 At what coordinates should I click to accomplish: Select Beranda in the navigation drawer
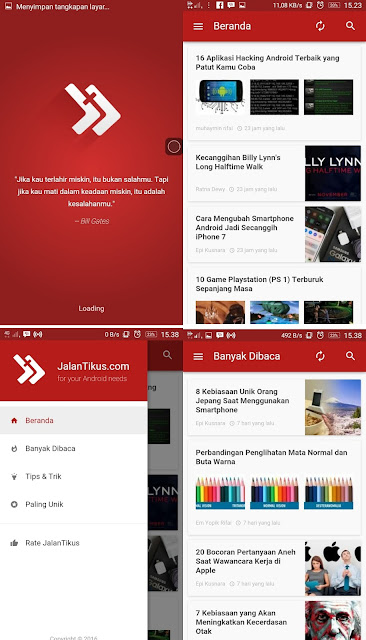(73, 420)
